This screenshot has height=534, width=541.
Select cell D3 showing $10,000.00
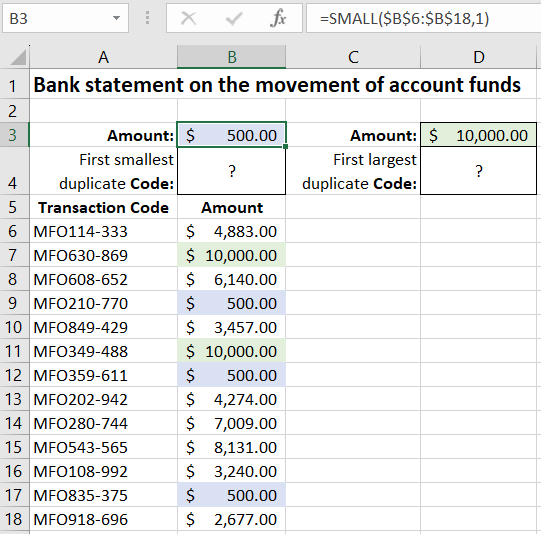[x=479, y=135]
